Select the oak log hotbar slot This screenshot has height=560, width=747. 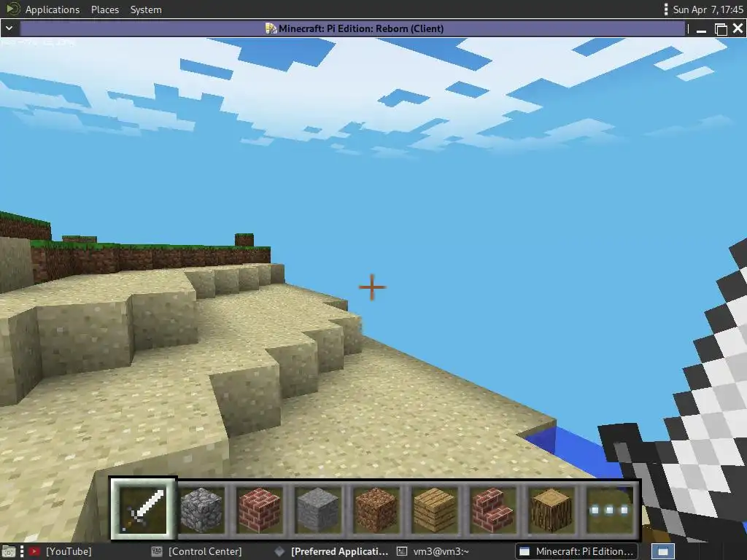click(x=551, y=510)
